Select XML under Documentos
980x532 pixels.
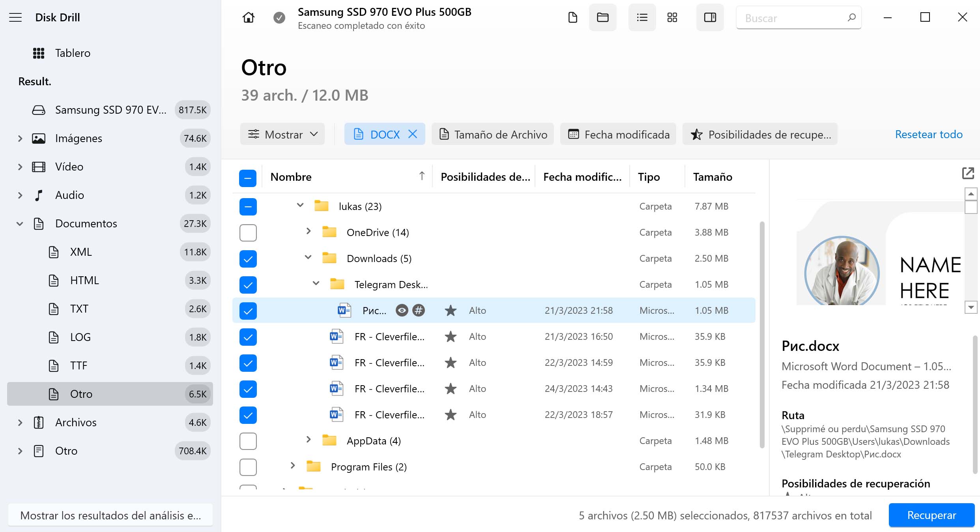110,252
